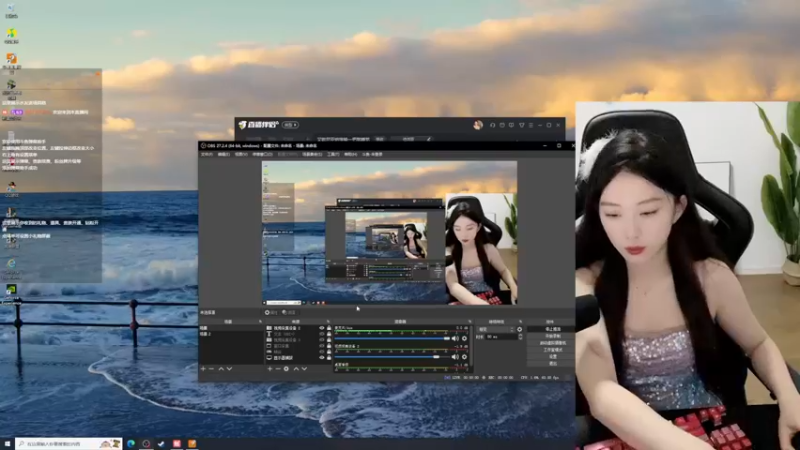Move source up in Sources dock
This screenshot has height=450, width=800.
click(296, 369)
